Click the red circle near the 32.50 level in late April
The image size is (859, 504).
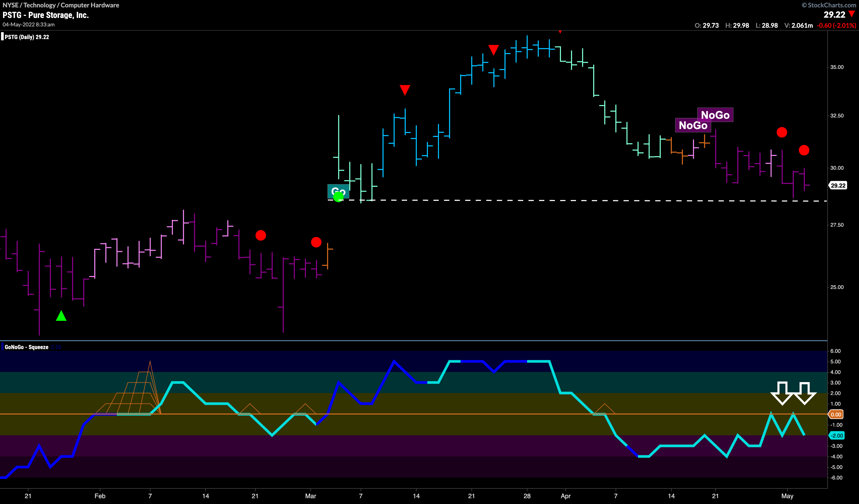782,132
